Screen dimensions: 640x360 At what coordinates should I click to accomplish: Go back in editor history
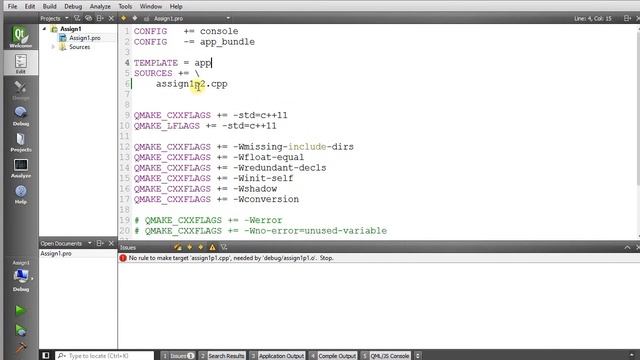(123, 18)
